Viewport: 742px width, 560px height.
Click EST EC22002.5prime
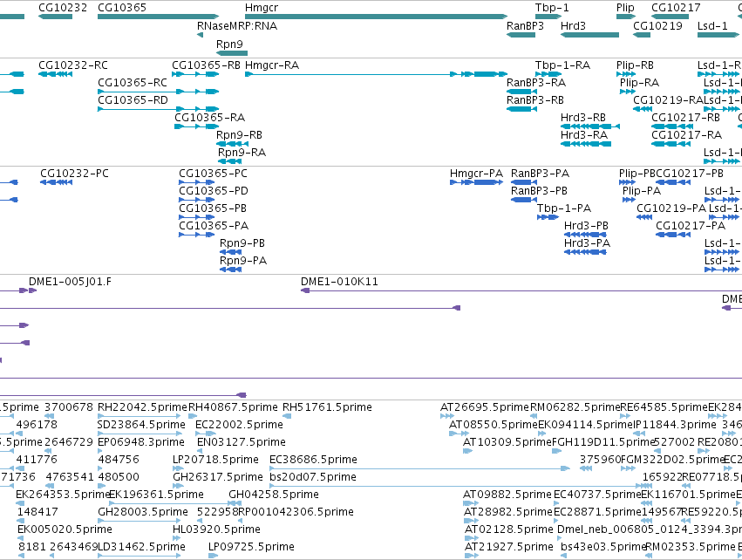click(239, 425)
